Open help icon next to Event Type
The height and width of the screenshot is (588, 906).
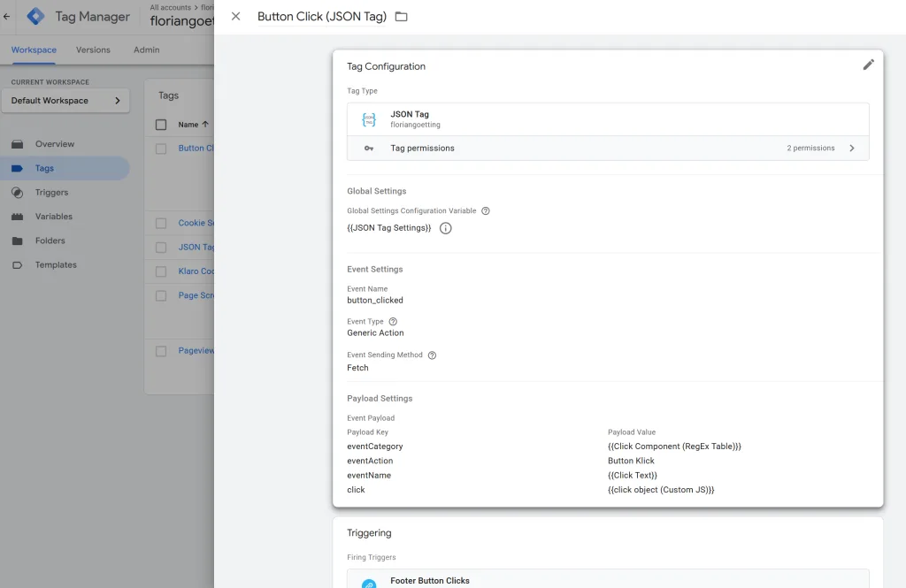point(393,322)
